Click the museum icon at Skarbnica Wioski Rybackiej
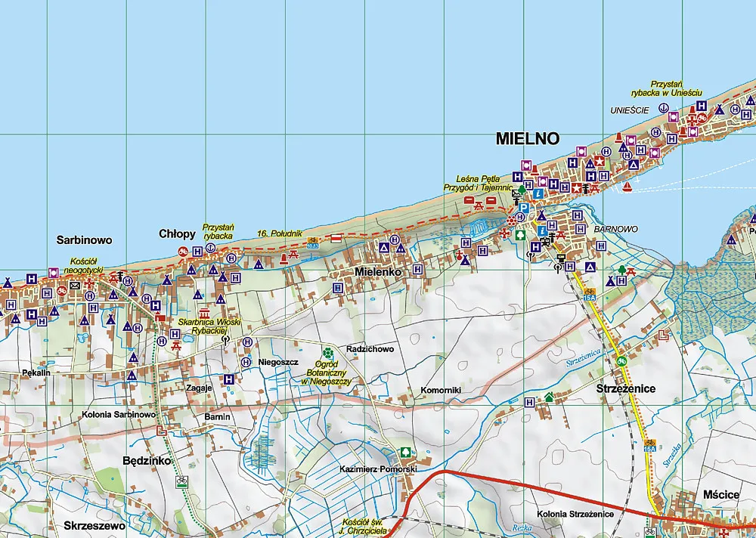Image resolution: width=756 pixels, height=538 pixels. 205,314
